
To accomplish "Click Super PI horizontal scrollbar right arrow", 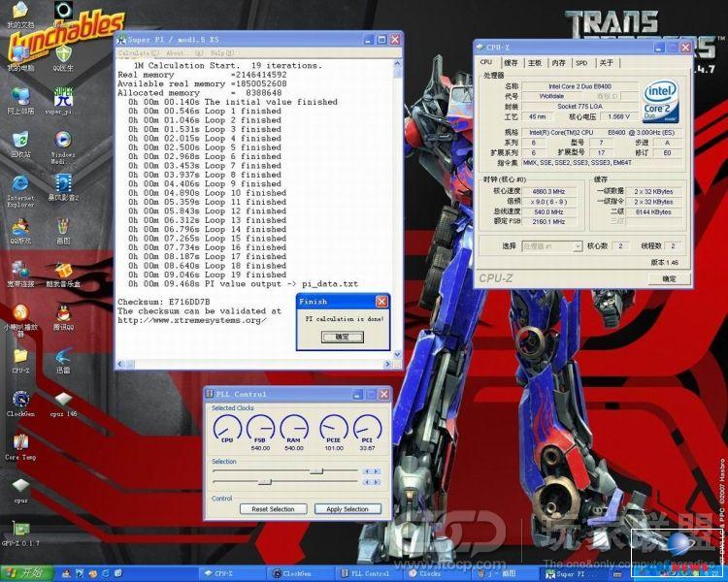I will pyautogui.click(x=388, y=365).
